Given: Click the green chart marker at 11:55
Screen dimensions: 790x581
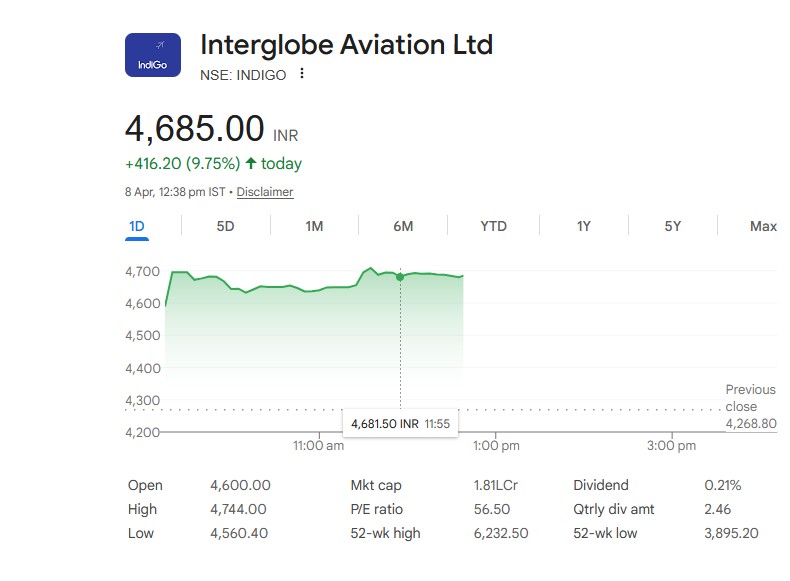Looking at the screenshot, I should click(400, 277).
